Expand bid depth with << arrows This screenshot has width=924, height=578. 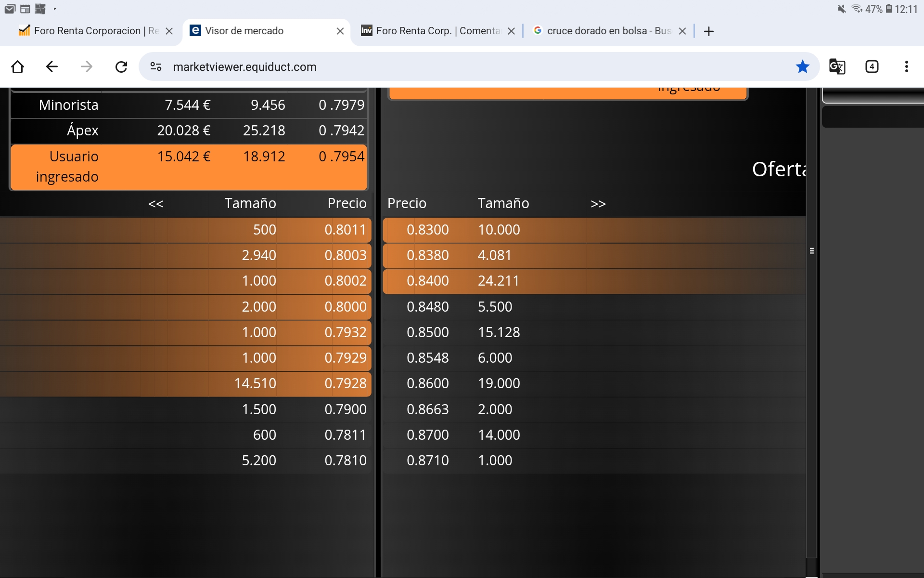[x=156, y=204]
